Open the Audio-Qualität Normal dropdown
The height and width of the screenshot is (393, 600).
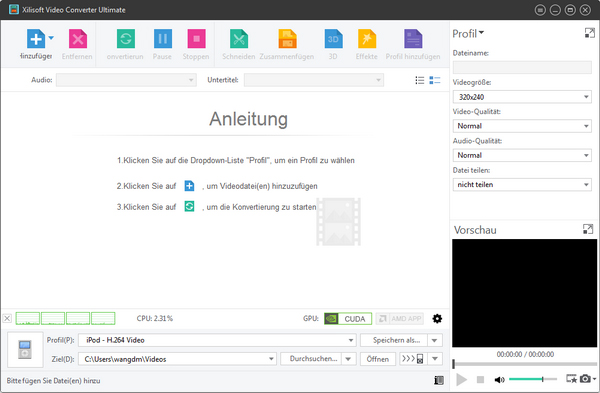pyautogui.click(x=522, y=155)
